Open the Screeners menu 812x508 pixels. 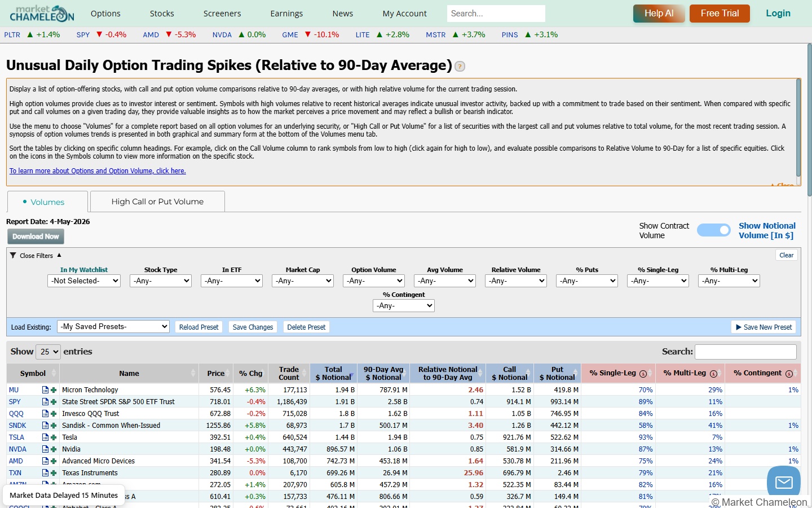222,14
